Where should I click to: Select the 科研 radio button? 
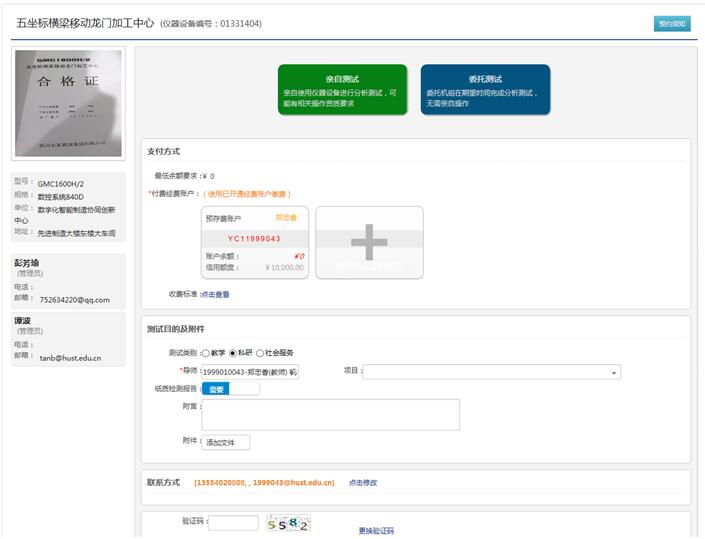(x=234, y=353)
